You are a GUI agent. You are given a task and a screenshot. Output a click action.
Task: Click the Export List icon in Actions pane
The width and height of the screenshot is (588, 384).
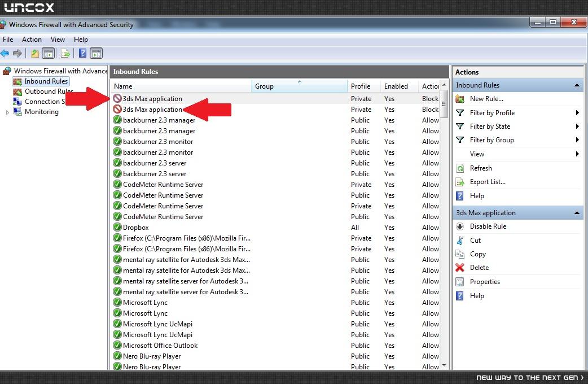click(460, 182)
